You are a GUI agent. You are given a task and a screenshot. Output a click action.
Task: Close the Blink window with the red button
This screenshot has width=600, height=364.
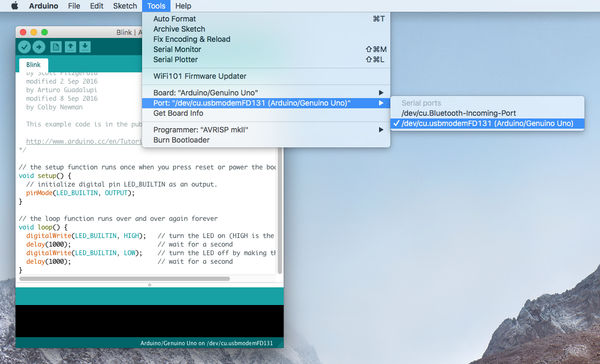[x=23, y=32]
